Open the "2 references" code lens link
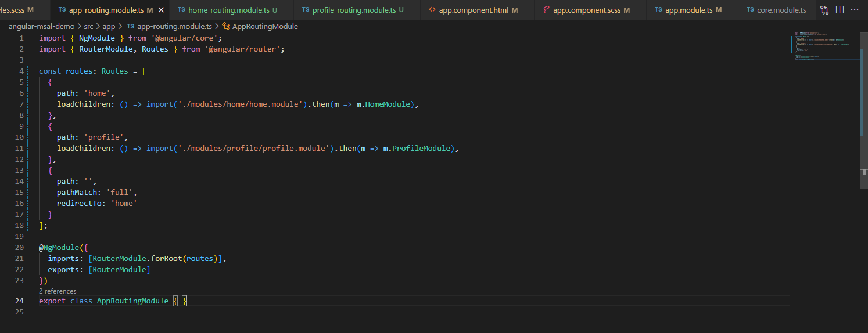868x333 pixels. [58, 291]
